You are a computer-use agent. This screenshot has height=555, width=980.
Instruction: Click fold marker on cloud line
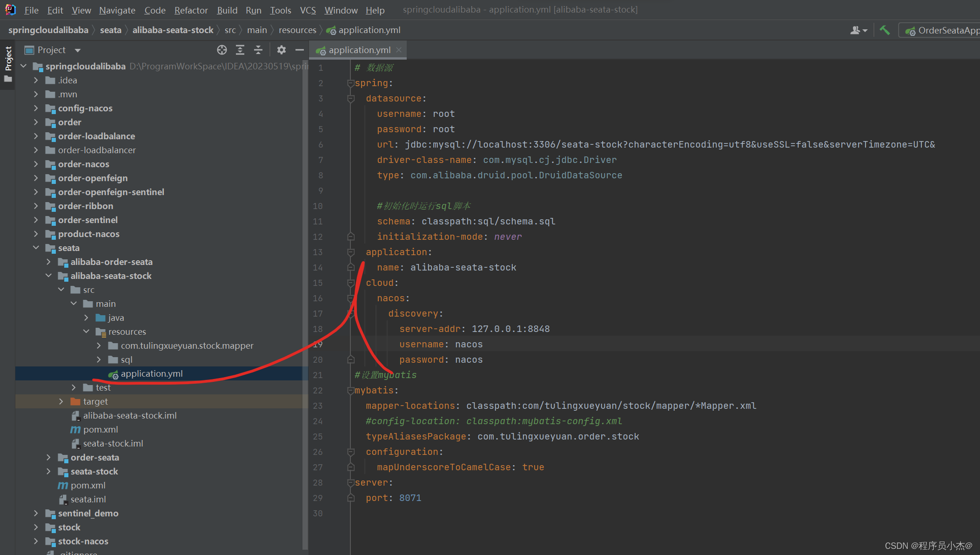tap(351, 283)
